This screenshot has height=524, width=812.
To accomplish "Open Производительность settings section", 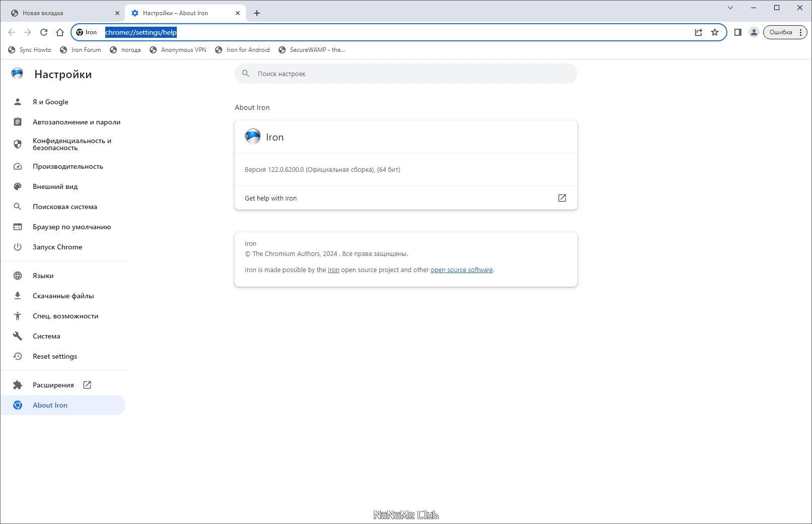I will [63, 166].
